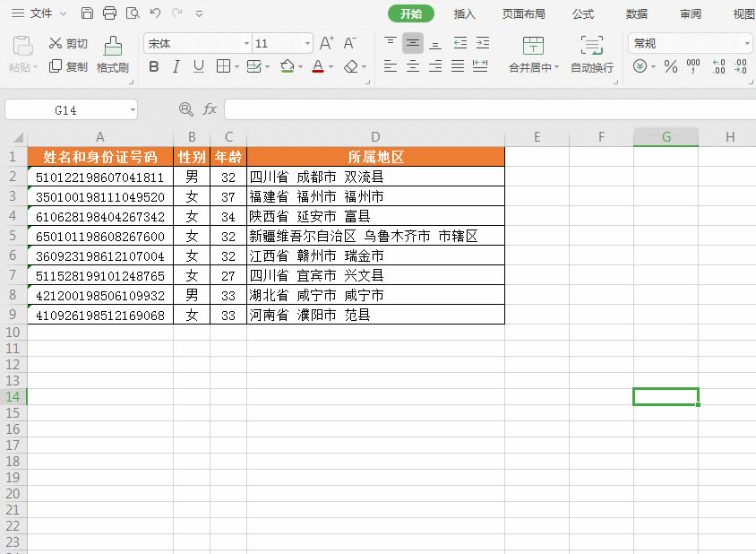Switch to the Data (数据) tab
The height and width of the screenshot is (554, 756).
(637, 14)
